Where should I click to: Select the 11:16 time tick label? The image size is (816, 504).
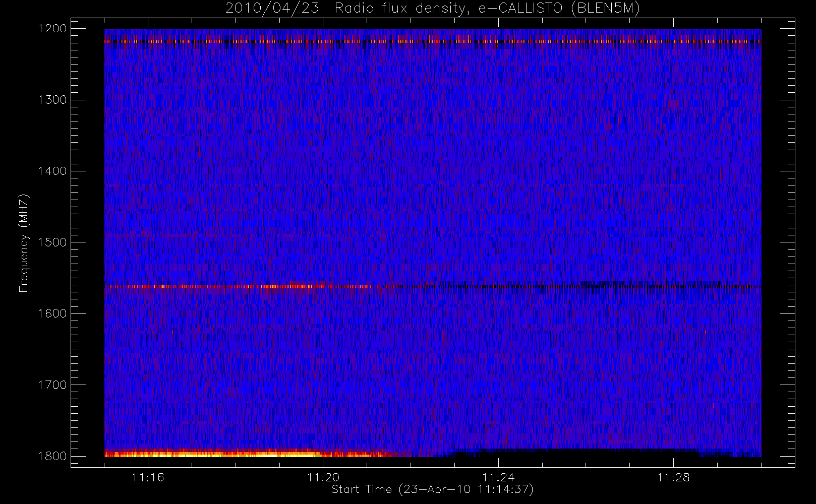[148, 477]
